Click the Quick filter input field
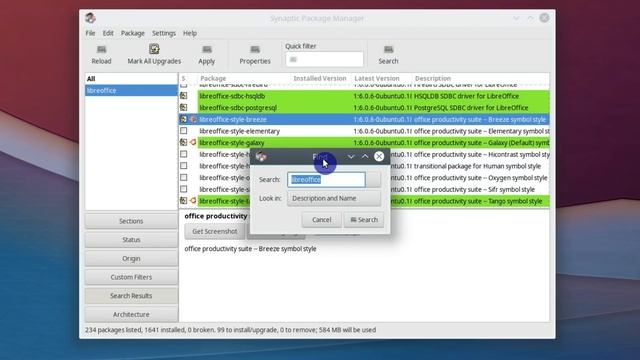 point(324,60)
